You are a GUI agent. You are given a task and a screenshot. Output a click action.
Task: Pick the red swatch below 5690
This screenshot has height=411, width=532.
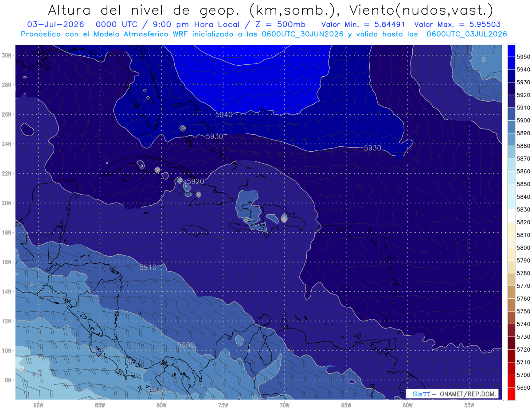511,393
